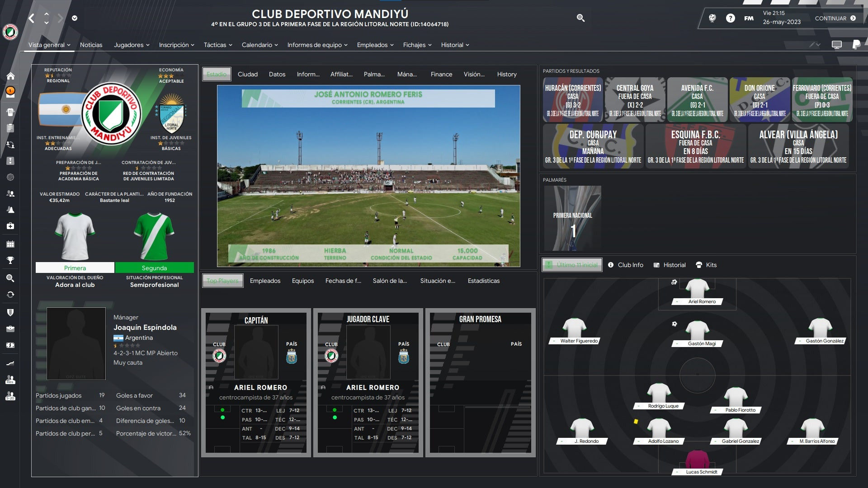
Task: Expand the Tácticas dropdown
Action: tap(218, 45)
